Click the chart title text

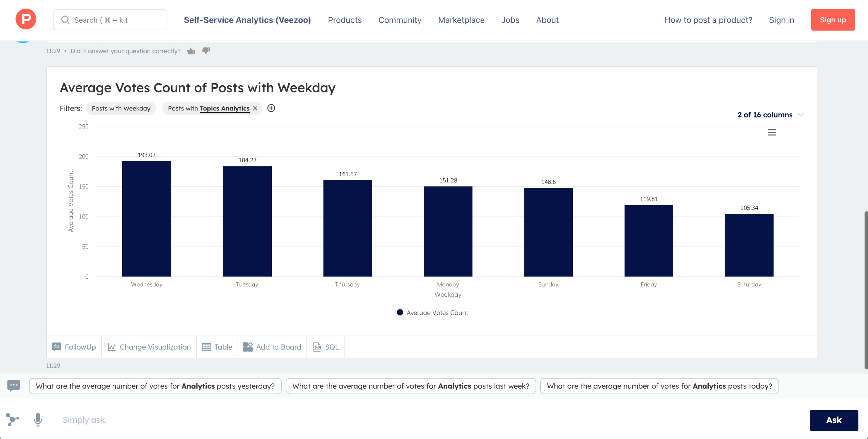[x=198, y=88]
